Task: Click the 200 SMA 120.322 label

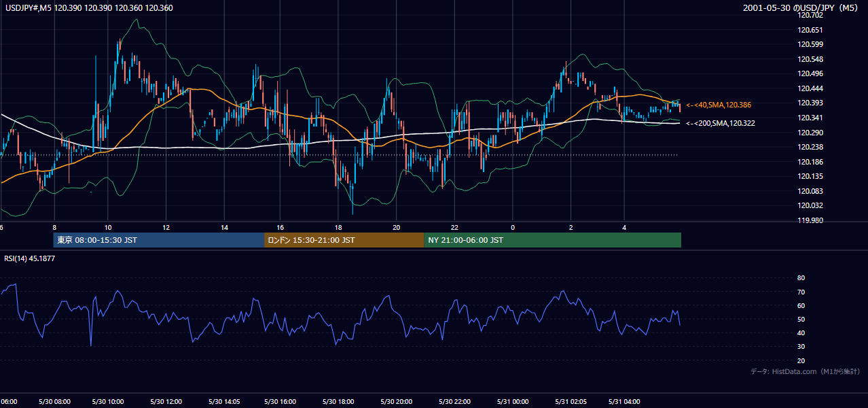Action: (721, 123)
